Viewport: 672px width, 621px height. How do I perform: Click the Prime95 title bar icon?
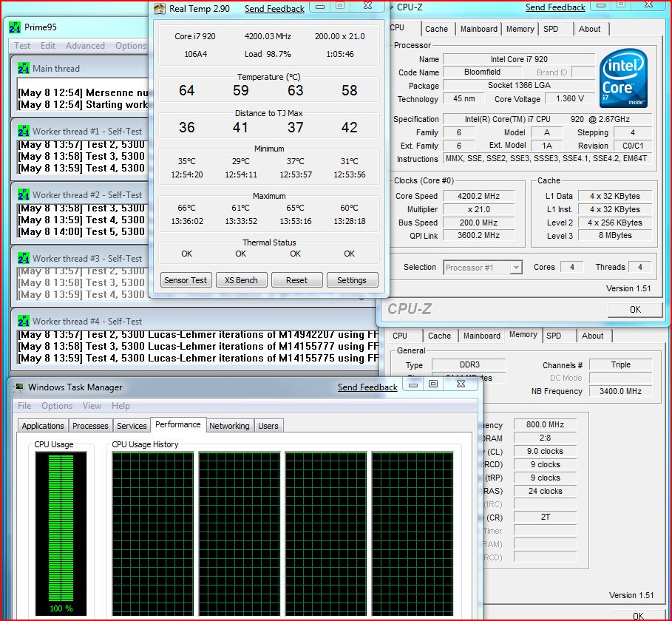[x=15, y=27]
